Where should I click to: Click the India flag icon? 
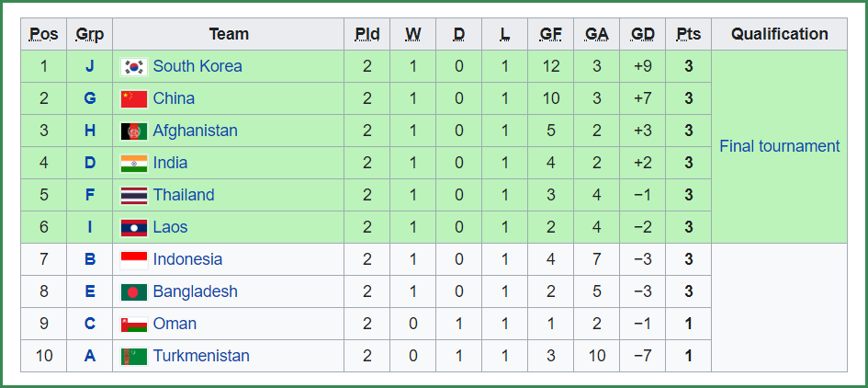[134, 163]
